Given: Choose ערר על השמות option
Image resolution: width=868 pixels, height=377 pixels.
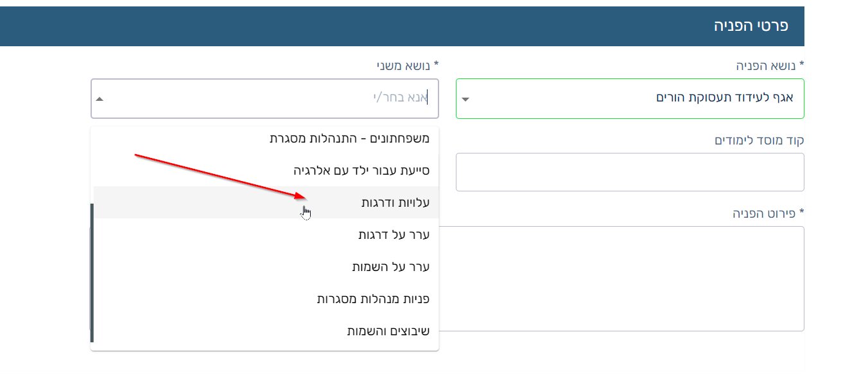Looking at the screenshot, I should point(391,267).
